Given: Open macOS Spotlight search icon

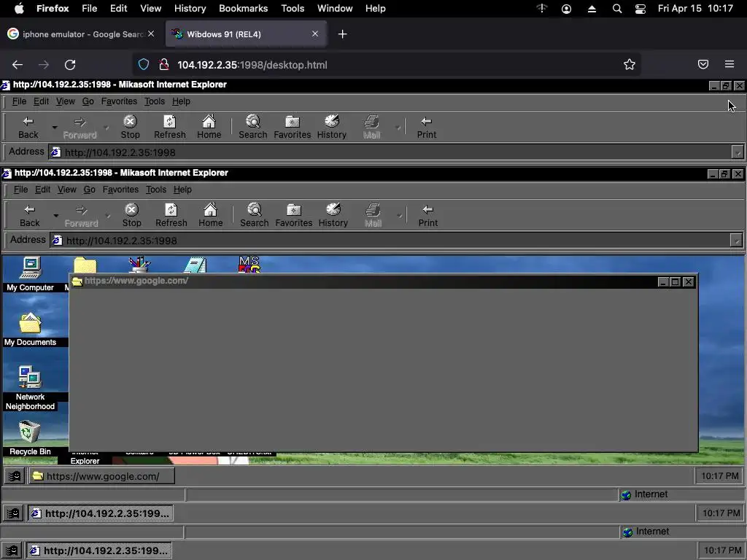Looking at the screenshot, I should (617, 9).
